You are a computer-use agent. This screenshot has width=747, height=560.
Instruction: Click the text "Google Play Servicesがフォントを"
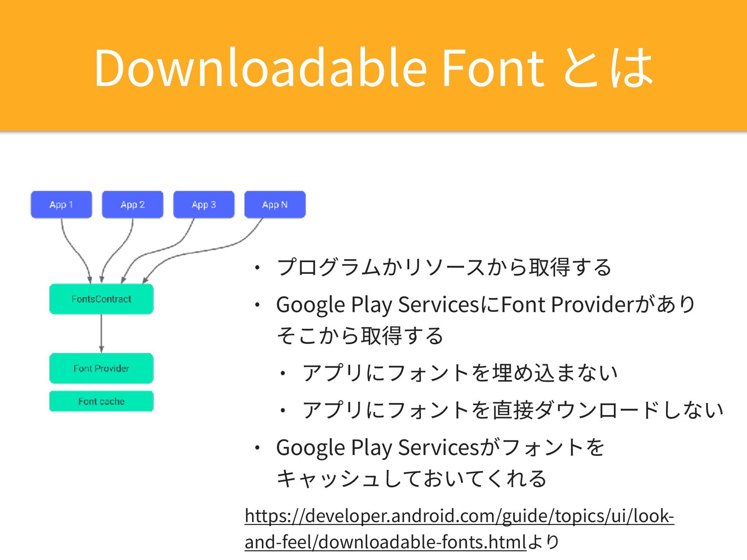(x=440, y=447)
